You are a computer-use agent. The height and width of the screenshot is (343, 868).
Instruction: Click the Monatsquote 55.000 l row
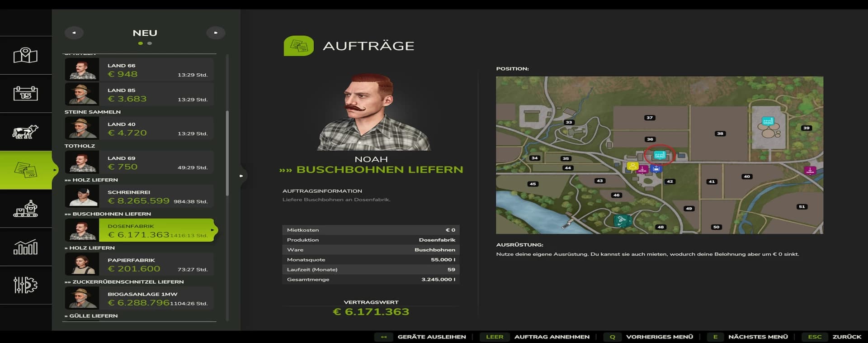[x=371, y=260]
